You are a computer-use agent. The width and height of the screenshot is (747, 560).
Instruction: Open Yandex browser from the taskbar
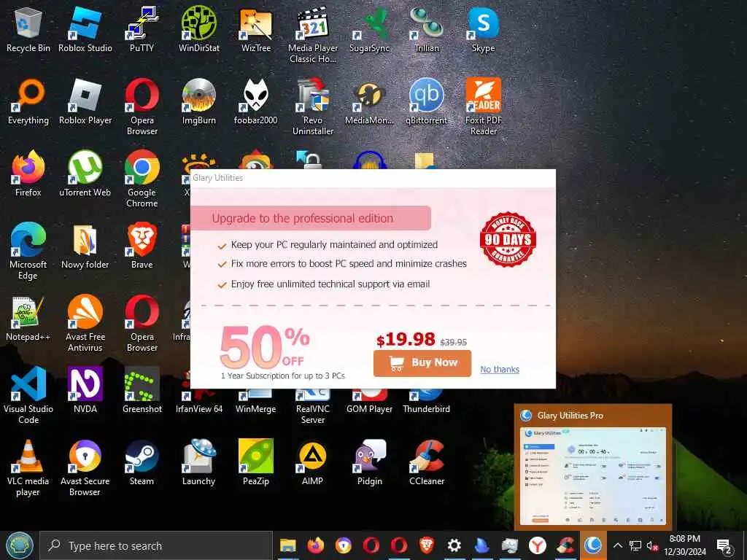coord(538,545)
